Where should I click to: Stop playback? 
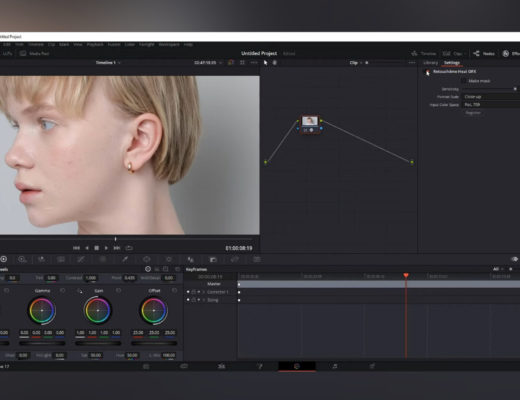point(97,248)
